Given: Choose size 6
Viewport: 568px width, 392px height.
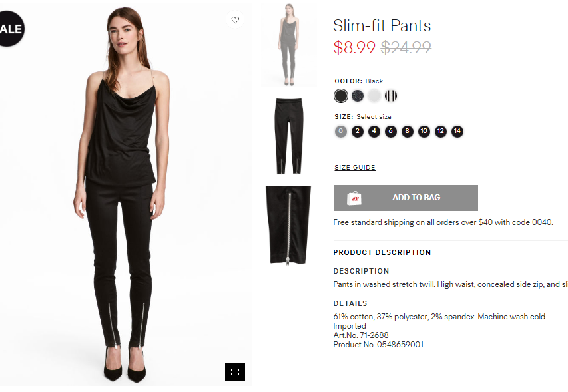Looking at the screenshot, I should (x=390, y=131).
